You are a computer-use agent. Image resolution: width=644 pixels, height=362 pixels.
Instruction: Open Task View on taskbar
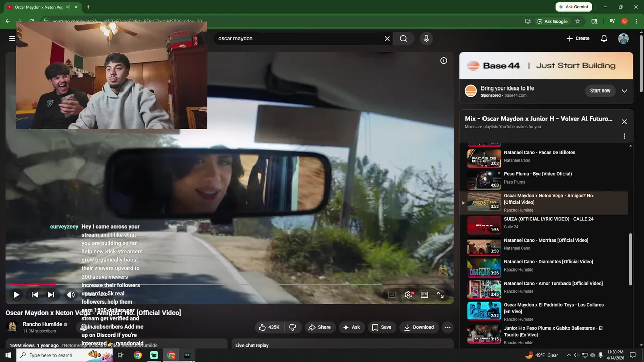pos(121,355)
